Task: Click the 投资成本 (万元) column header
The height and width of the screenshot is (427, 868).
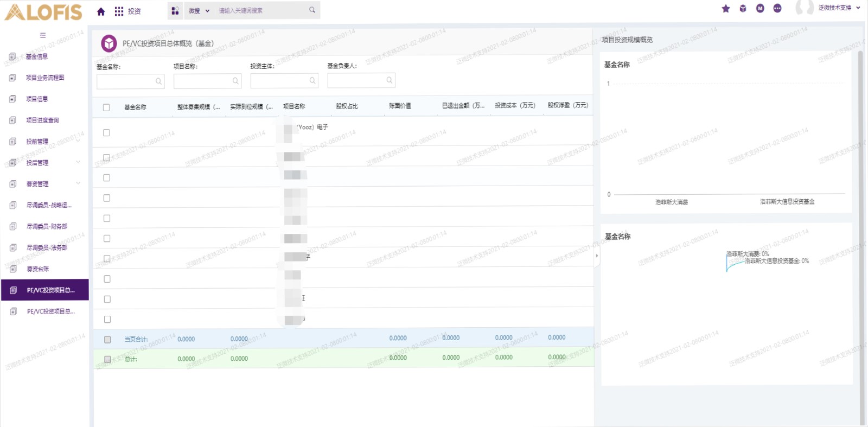Action: (515, 106)
